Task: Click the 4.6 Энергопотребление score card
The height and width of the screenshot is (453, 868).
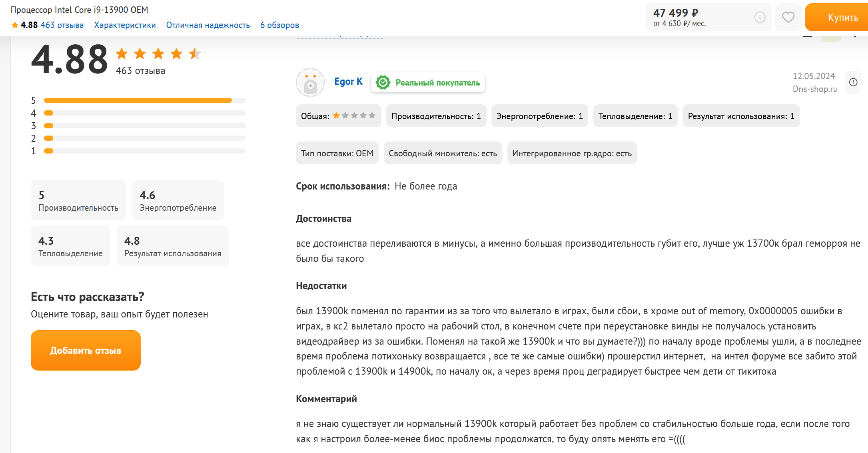Action: click(x=178, y=200)
